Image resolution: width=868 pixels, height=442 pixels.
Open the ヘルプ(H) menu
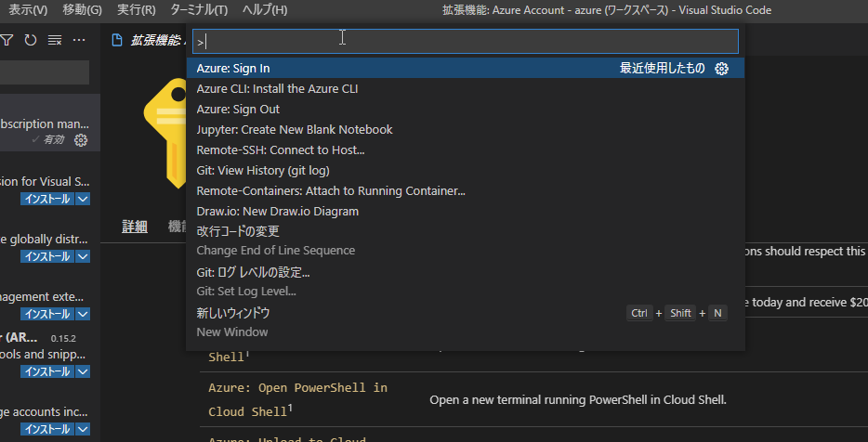265,10
